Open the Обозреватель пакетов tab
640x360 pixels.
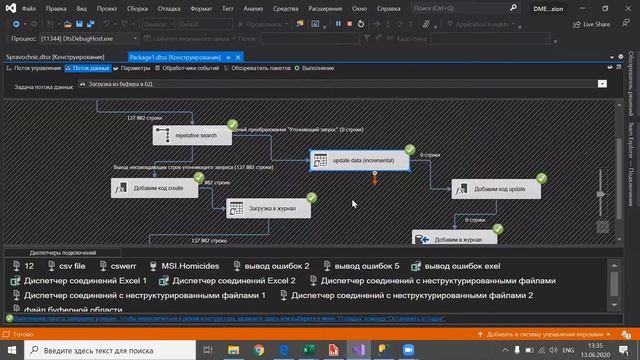pos(257,68)
